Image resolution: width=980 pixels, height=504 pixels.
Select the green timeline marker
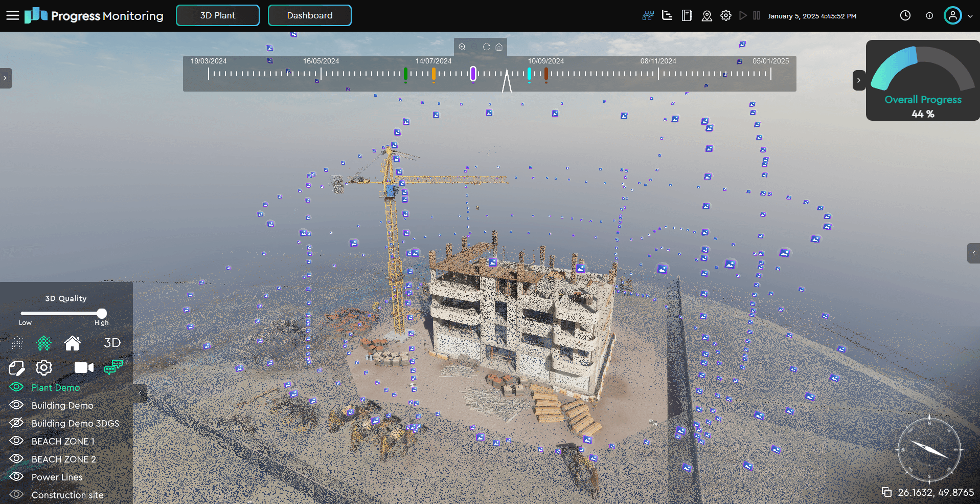[405, 74]
